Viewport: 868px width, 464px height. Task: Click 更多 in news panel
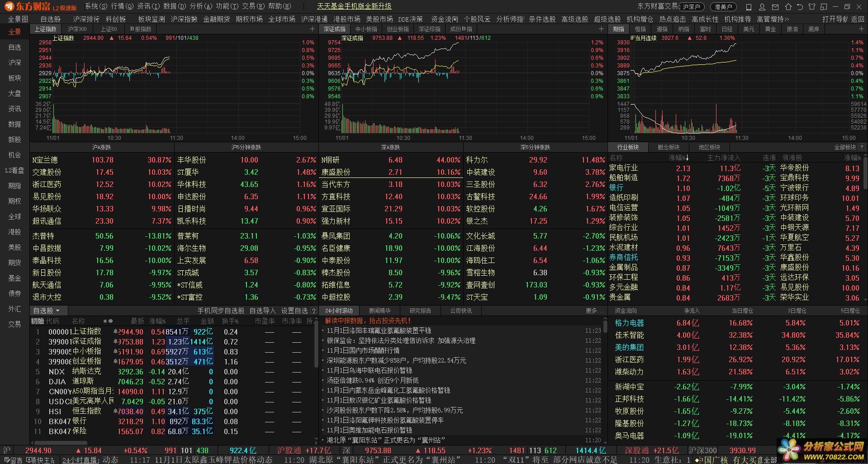point(594,311)
